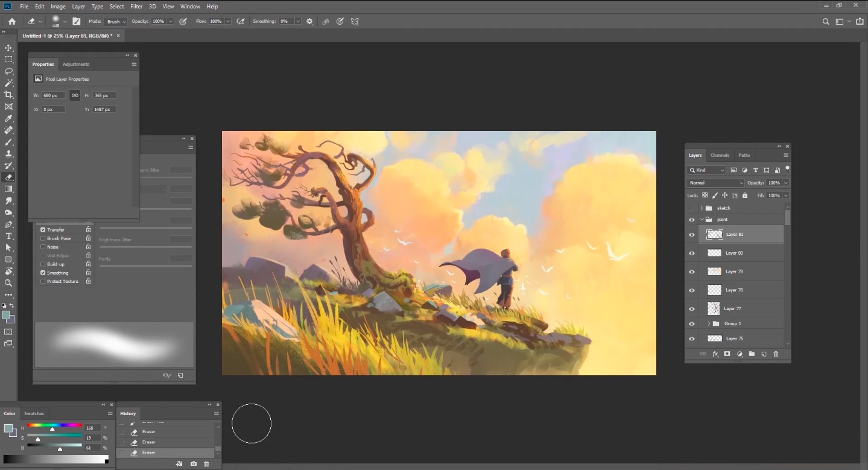Screen dimensions: 868x470
Task: Open the brush settings panel icon
Action: coord(76,21)
